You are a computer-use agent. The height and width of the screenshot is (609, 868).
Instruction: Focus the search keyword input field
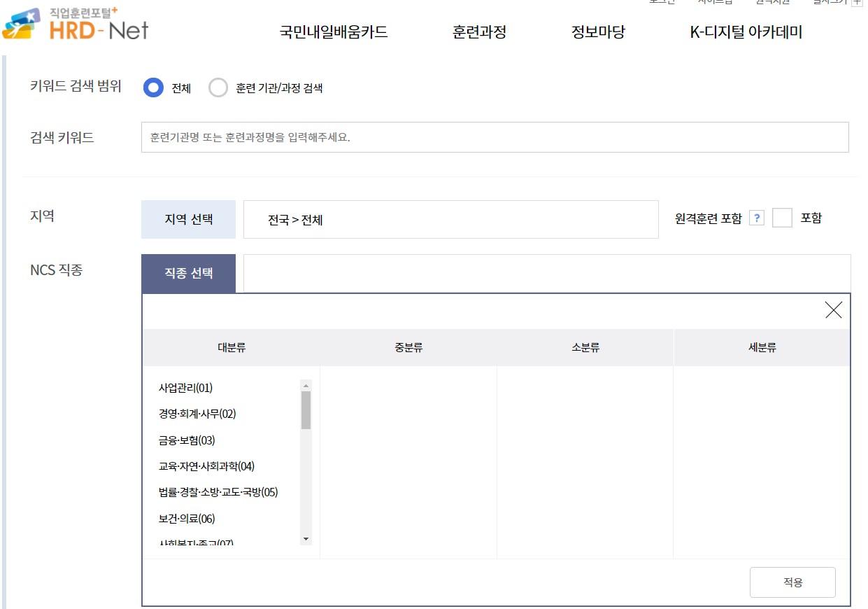point(495,137)
